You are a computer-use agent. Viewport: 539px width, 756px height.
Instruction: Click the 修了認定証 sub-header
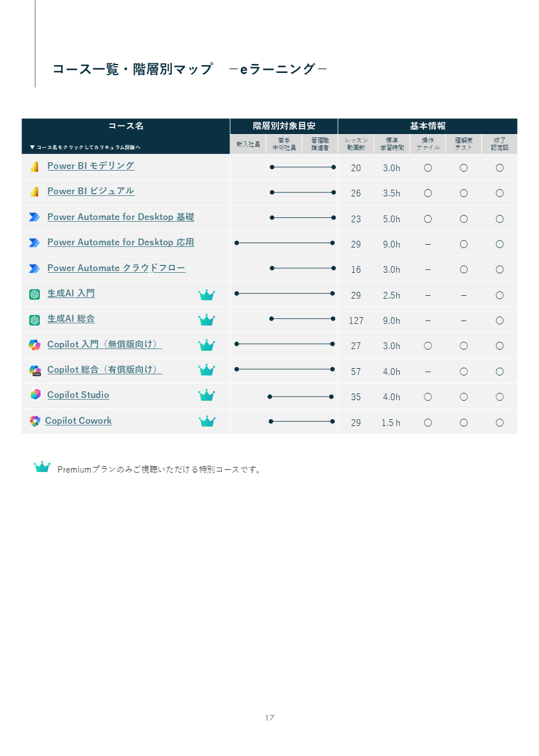click(500, 144)
